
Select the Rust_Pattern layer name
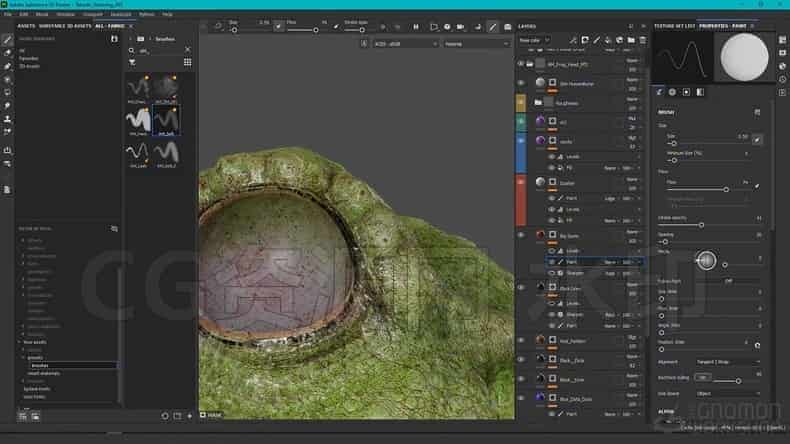(572, 341)
